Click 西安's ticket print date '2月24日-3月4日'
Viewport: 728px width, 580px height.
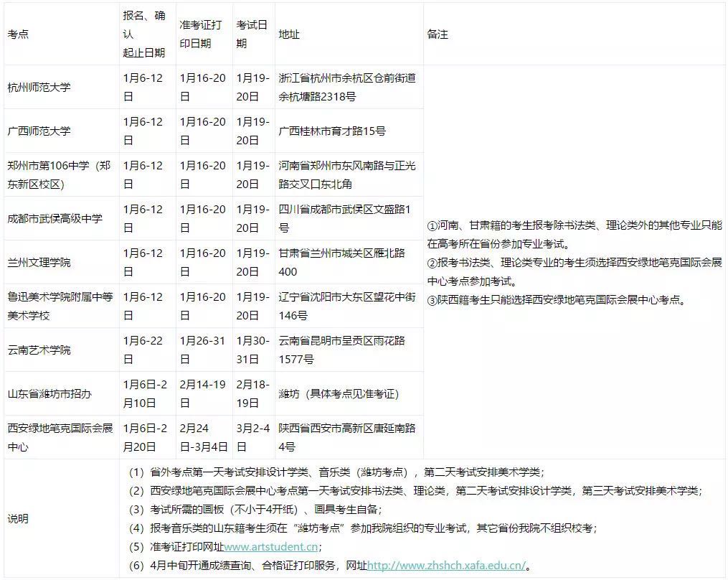pos(204,437)
